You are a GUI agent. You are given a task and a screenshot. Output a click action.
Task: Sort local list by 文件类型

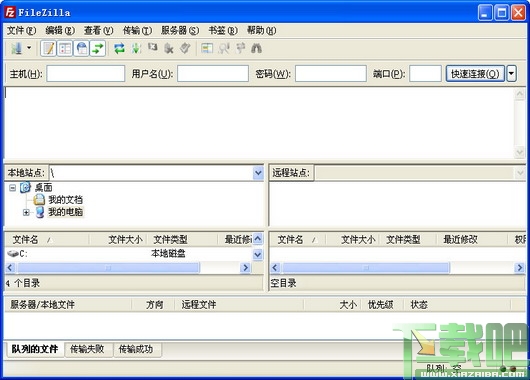click(183, 240)
